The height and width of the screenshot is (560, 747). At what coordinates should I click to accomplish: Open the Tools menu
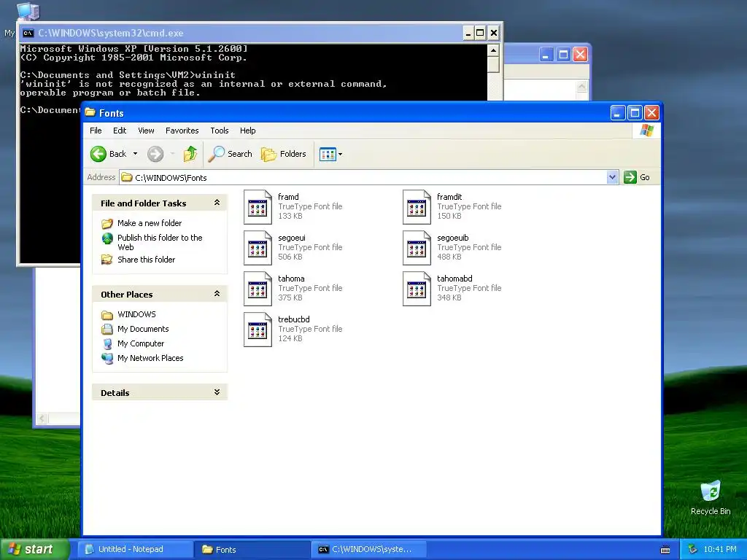point(219,131)
